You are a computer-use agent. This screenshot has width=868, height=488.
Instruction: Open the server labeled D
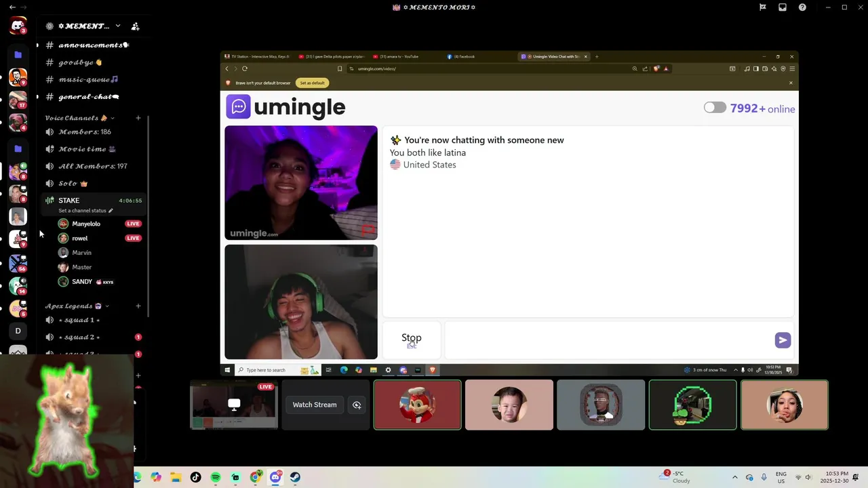click(18, 331)
